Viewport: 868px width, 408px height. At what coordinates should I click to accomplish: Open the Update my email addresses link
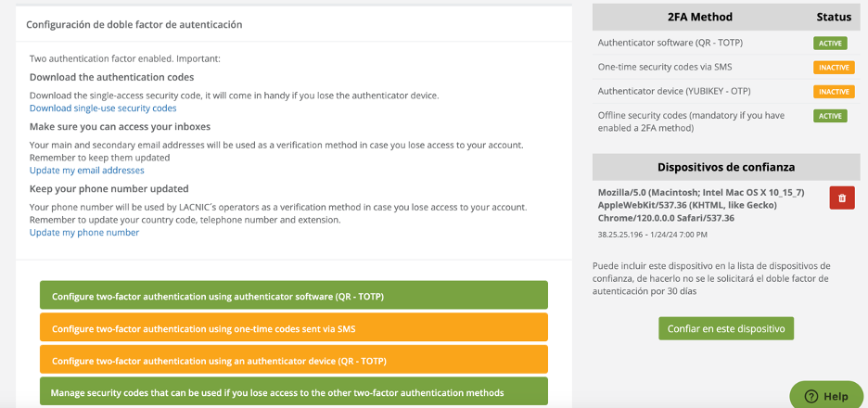[x=86, y=171]
